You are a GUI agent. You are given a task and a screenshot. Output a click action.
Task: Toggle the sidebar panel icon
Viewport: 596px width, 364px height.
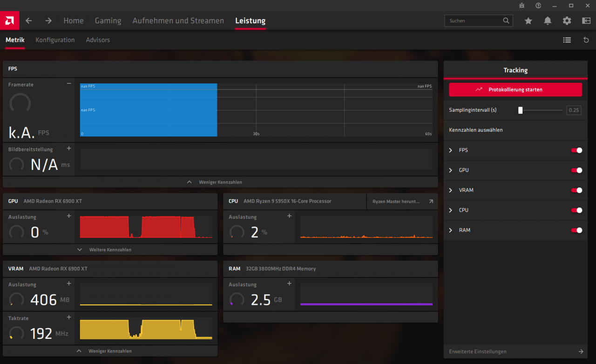pos(586,21)
